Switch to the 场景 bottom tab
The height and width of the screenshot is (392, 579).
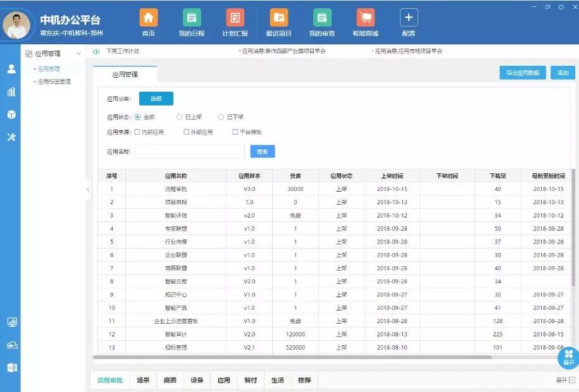click(143, 380)
